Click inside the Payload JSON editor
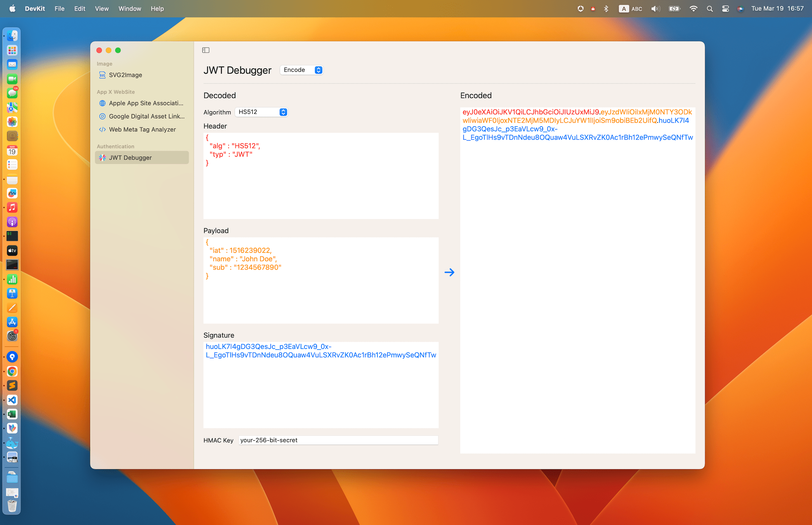 pyautogui.click(x=321, y=280)
